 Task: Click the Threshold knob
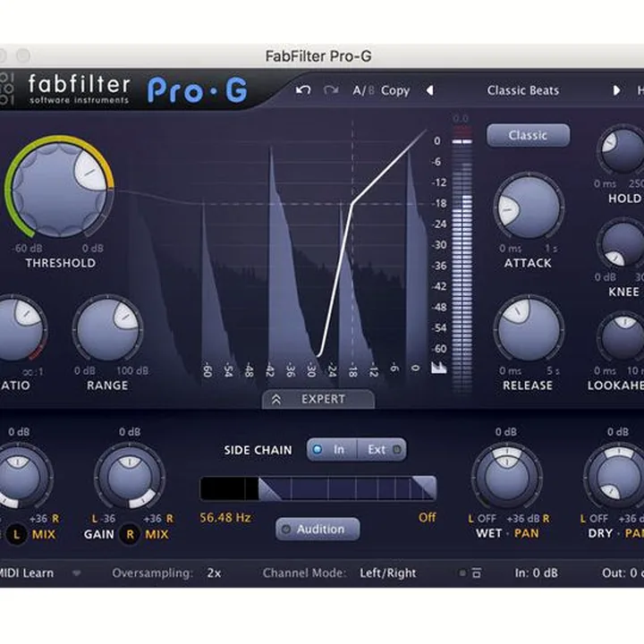[60, 191]
